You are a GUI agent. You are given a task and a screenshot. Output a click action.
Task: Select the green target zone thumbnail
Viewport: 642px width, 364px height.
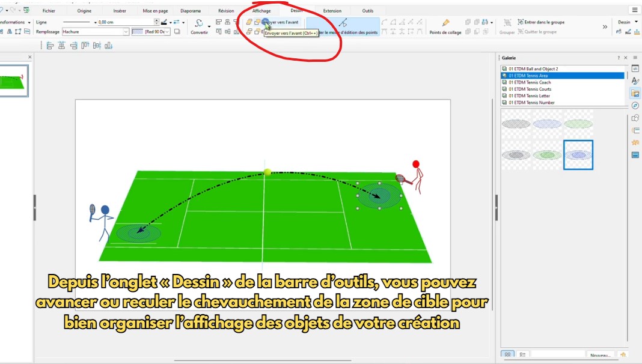[548, 155]
